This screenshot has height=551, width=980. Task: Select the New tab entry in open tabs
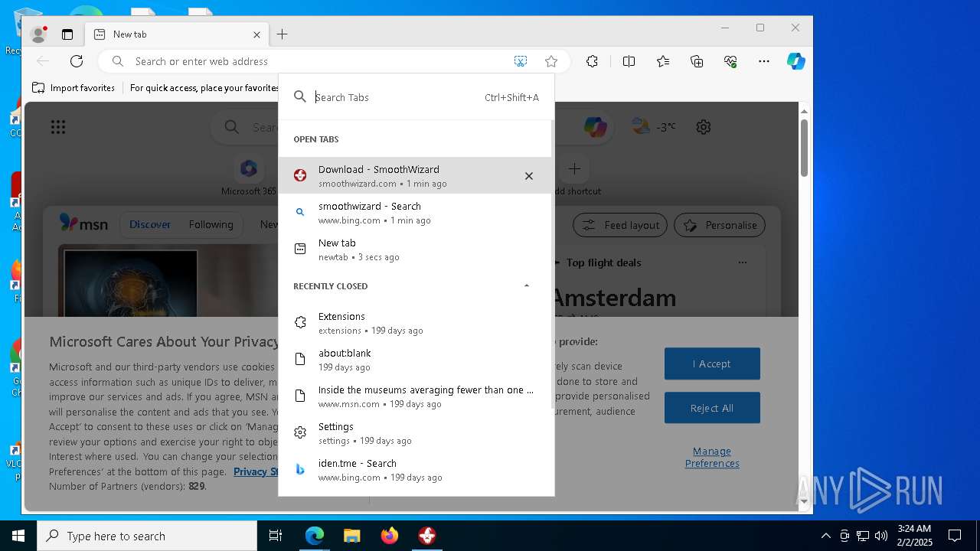[415, 249]
